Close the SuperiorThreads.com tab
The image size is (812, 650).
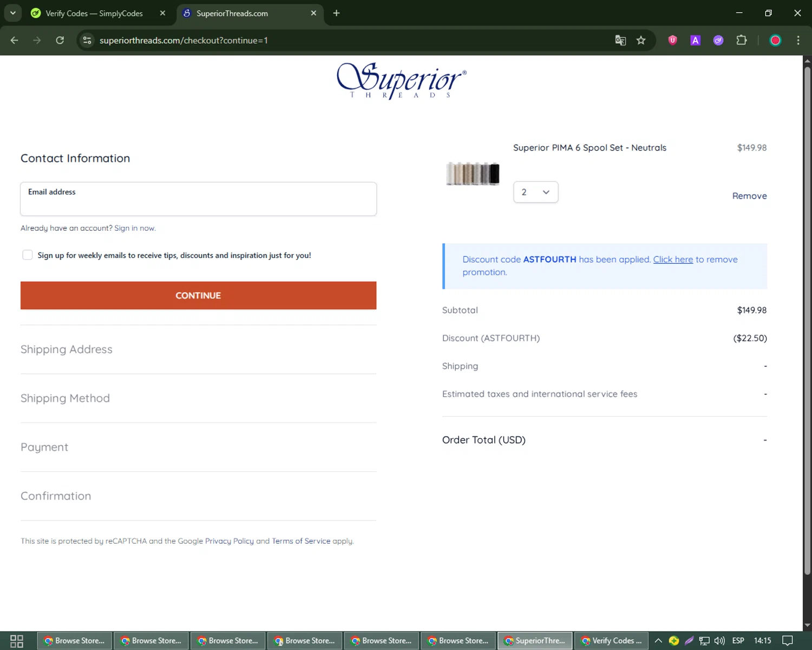pos(313,13)
